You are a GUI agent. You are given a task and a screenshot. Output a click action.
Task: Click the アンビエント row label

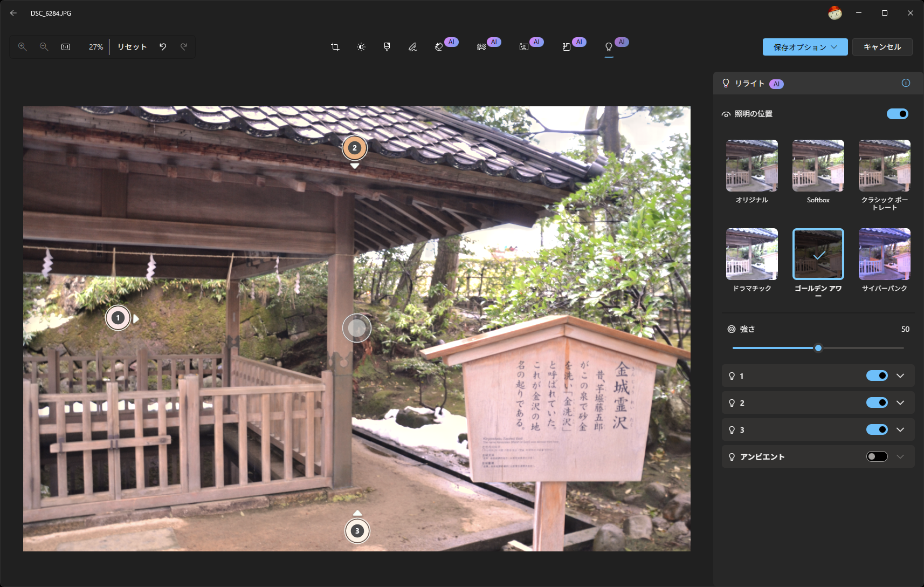pyautogui.click(x=762, y=457)
